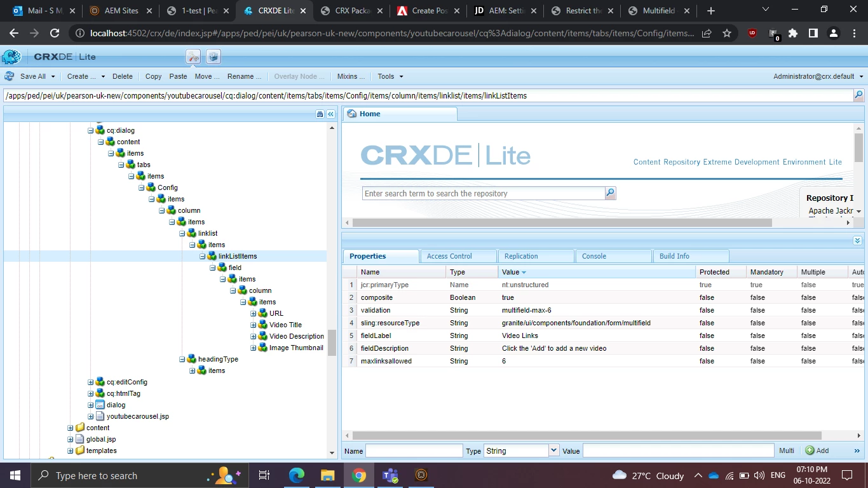This screenshot has height=488, width=868.
Task: Select the Video Description tree item
Action: 296,336
